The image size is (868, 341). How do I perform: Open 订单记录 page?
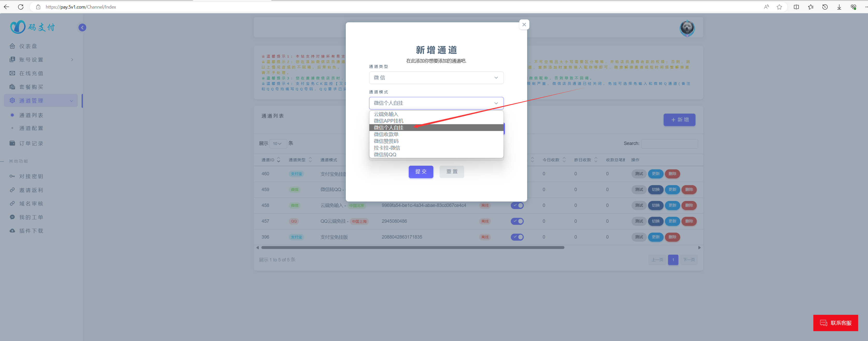tap(31, 144)
